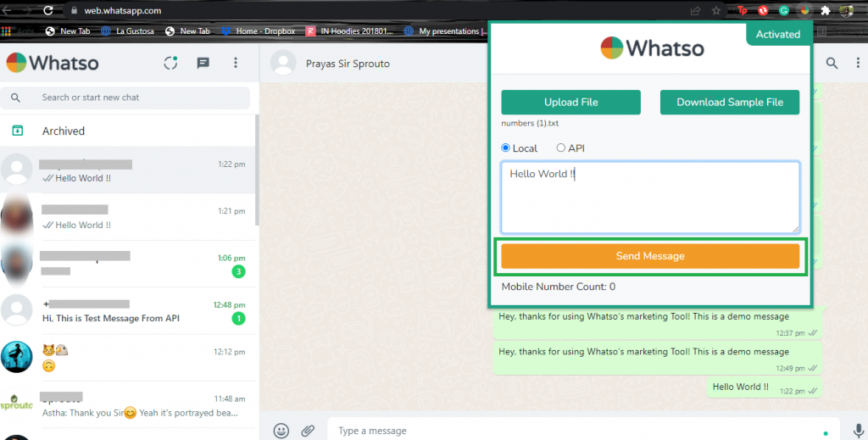Search within the conversation using magnifier

click(x=832, y=63)
